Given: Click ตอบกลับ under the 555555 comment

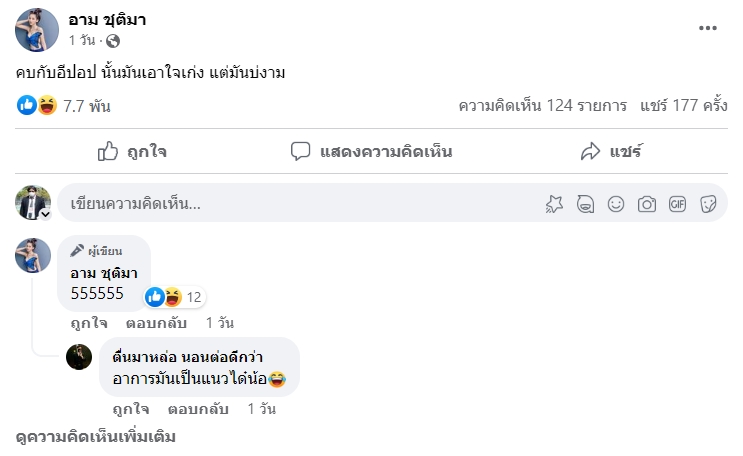Looking at the screenshot, I should [x=157, y=323].
